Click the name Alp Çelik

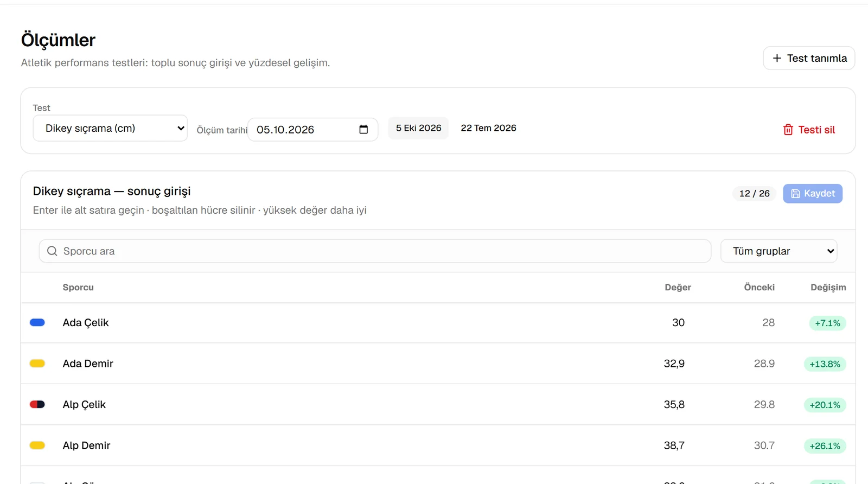(84, 404)
